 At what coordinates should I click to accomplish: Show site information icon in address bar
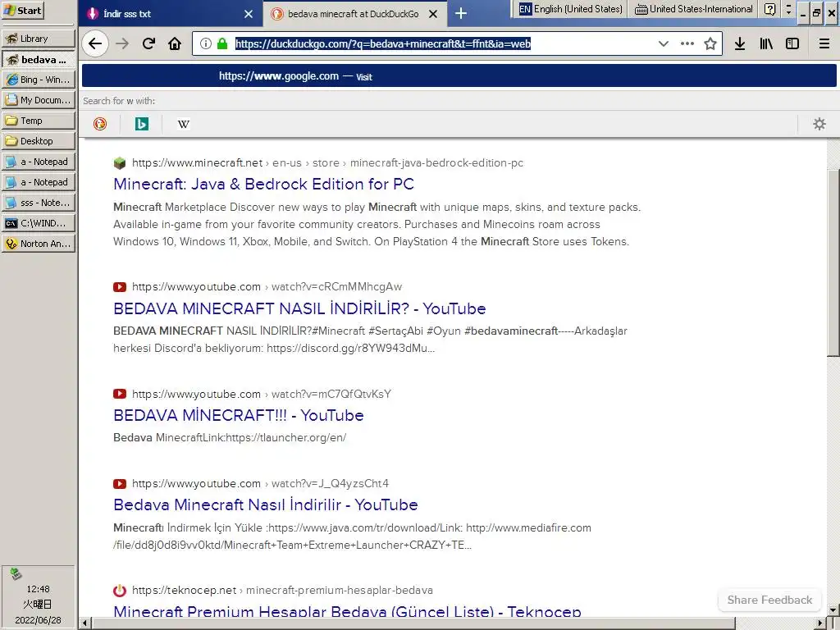point(206,44)
